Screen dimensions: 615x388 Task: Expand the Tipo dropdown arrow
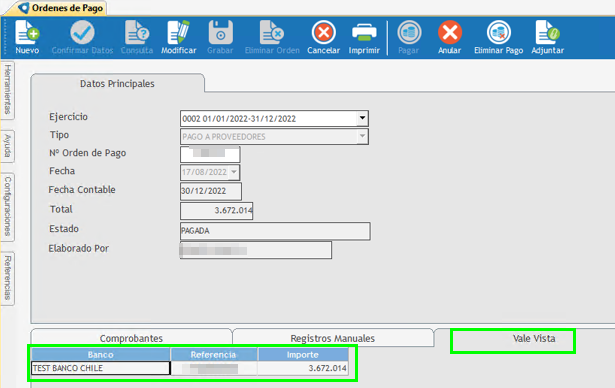click(362, 136)
